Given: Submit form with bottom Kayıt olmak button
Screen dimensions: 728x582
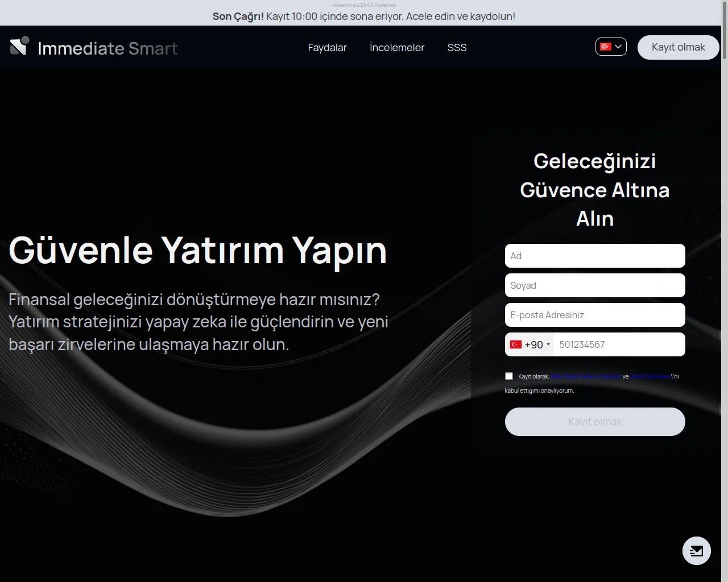Looking at the screenshot, I should 595,422.
